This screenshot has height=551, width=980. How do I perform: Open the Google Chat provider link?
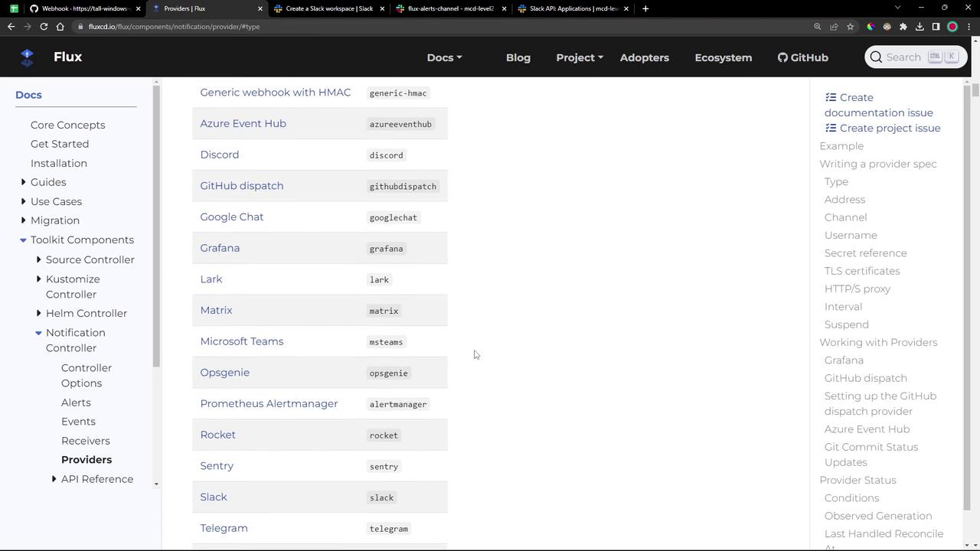click(232, 217)
